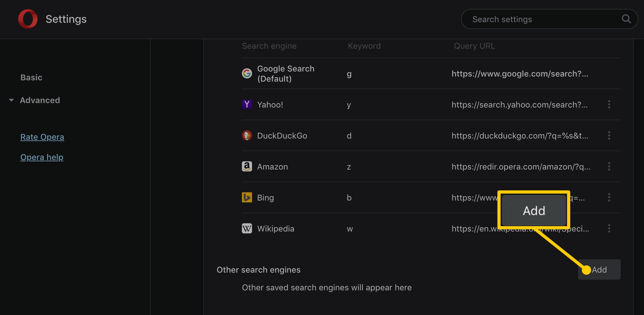Click the DuckDuckGo favicon
644x315 pixels.
pos(247,136)
